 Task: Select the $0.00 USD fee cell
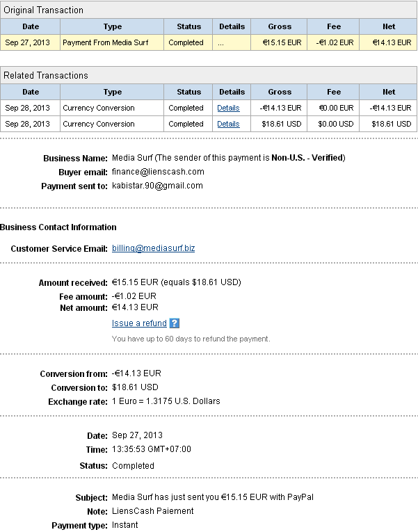pyautogui.click(x=333, y=124)
